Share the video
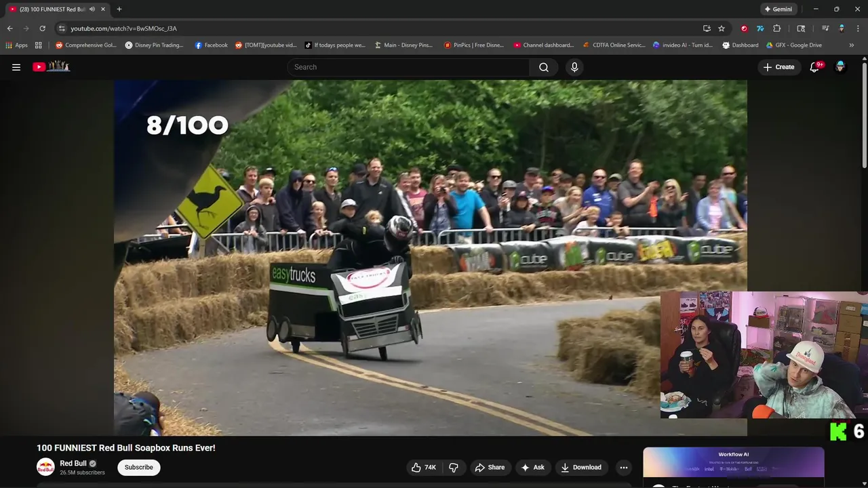This screenshot has height=488, width=868. click(490, 467)
